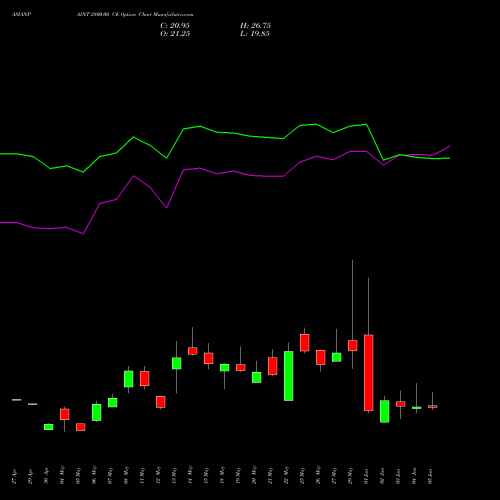Select the '27 Apr' date axis label

click(x=14, y=476)
